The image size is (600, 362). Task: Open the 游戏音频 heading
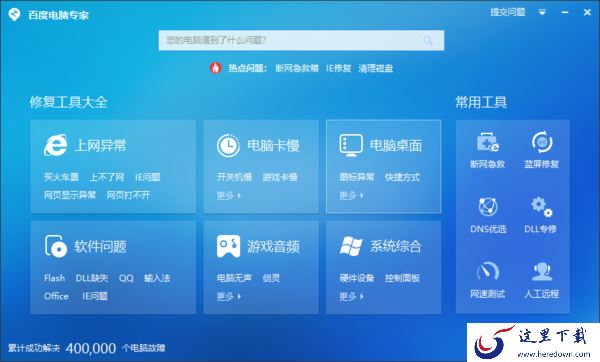(273, 246)
